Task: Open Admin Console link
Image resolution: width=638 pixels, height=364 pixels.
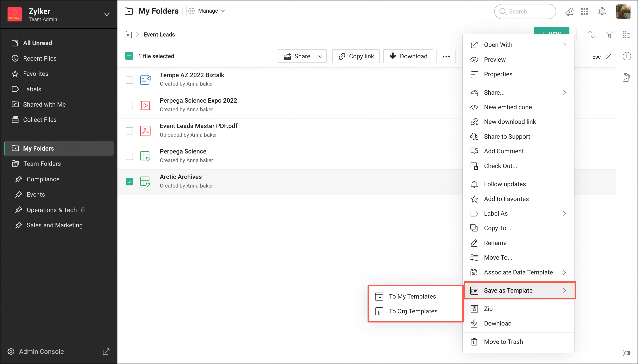Action: tap(42, 351)
